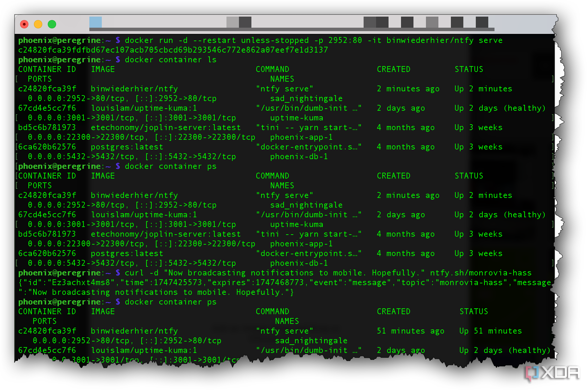This screenshot has height=391, width=588.
Task: Click '"topic":"monrovia-hass"' in the JSON response
Action: 452,283
